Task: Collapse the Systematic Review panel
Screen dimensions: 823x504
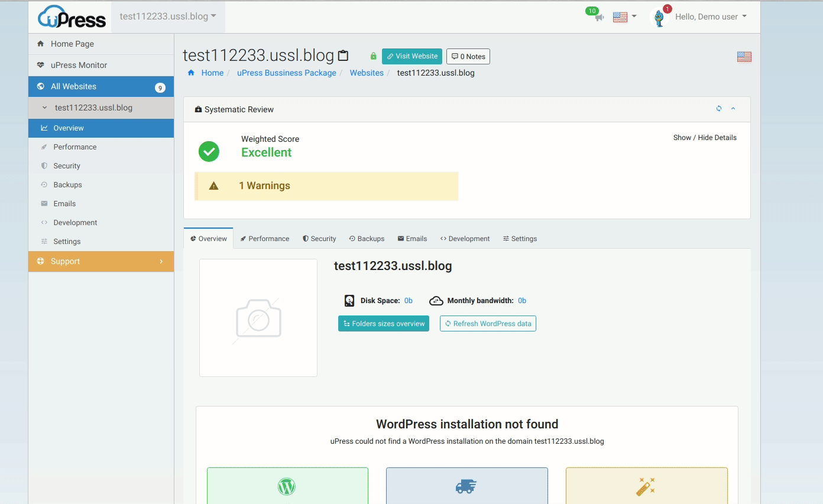Action: coord(733,109)
